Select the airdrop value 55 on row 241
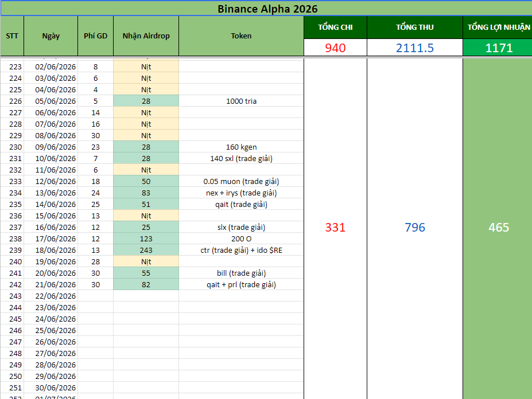 click(146, 273)
